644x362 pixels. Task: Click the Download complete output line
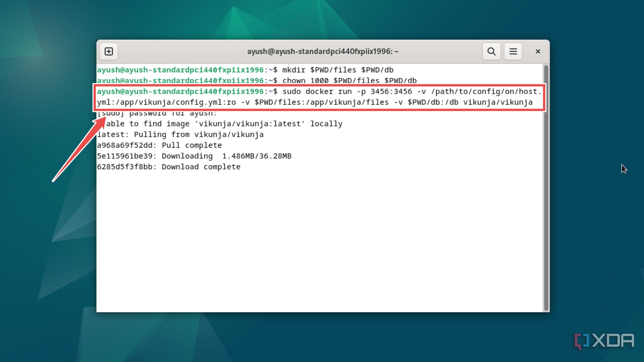point(168,167)
